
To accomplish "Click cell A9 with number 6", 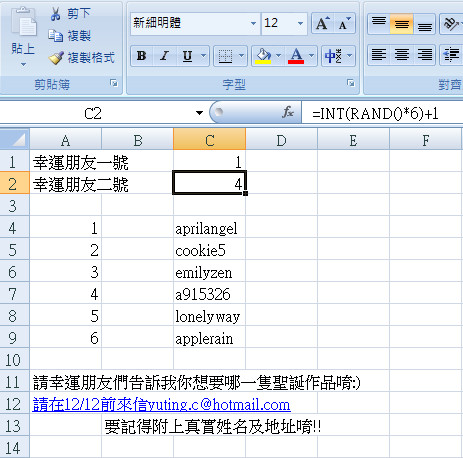I will [x=65, y=337].
